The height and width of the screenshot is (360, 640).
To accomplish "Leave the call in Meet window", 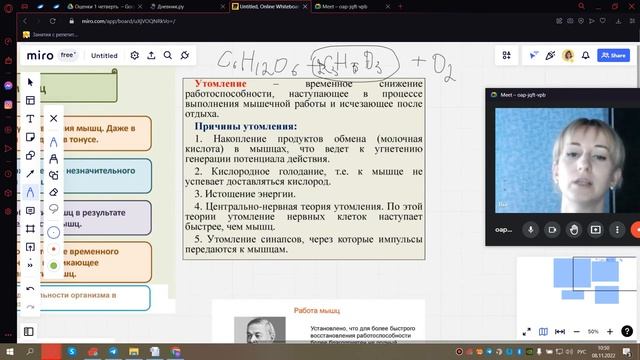I will coord(636,230).
